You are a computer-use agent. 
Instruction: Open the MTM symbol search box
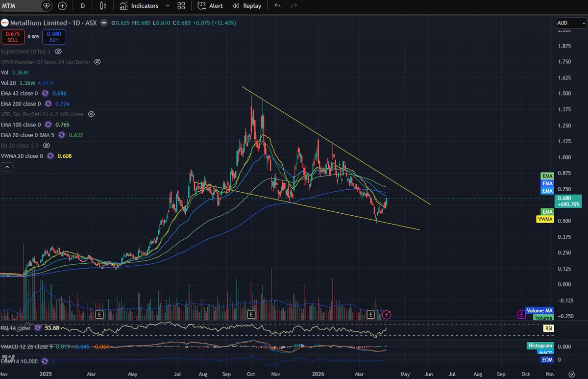pos(20,6)
